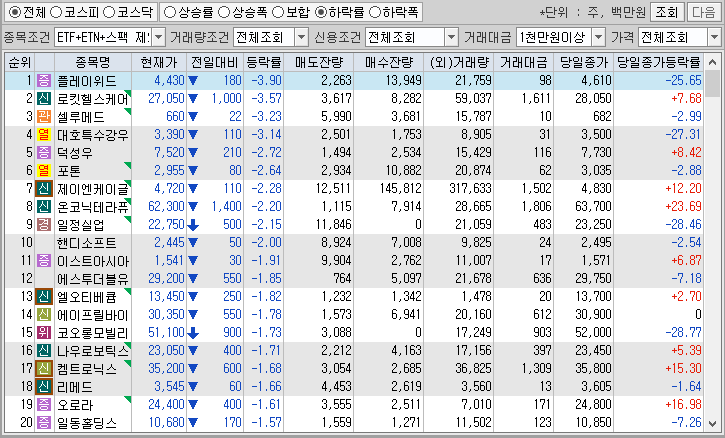The height and width of the screenshot is (438, 725).
Task: Click the down-triangle icon in 플레이위드 row
Action: pyautogui.click(x=193, y=81)
